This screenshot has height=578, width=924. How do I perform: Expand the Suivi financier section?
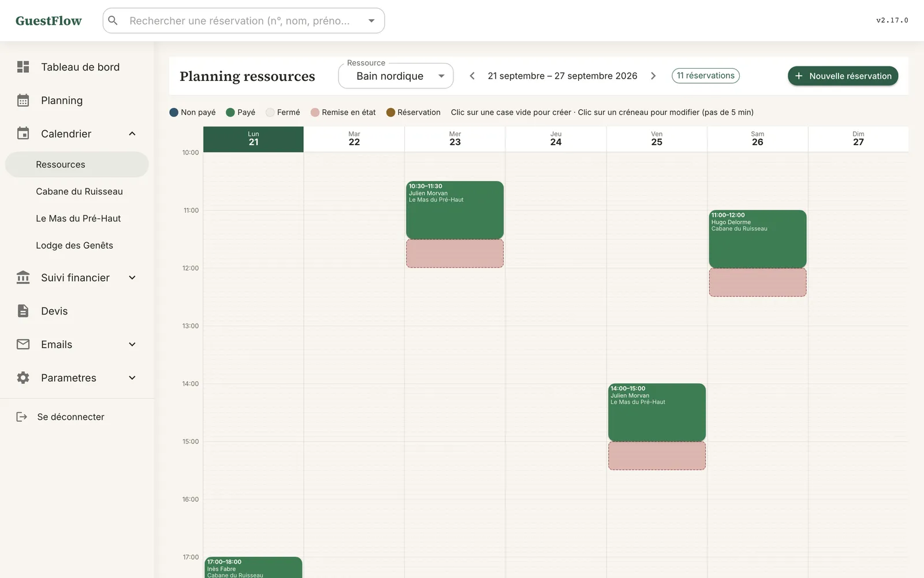pyautogui.click(x=132, y=278)
